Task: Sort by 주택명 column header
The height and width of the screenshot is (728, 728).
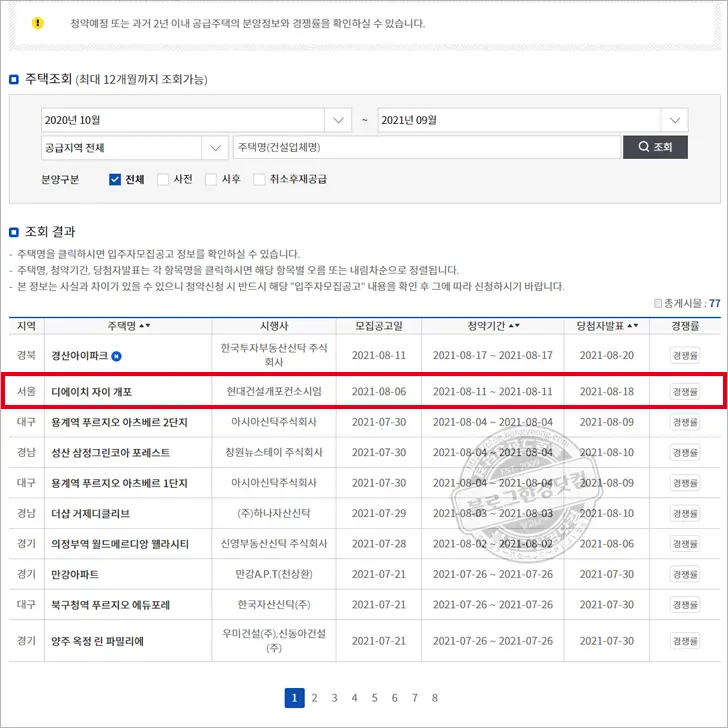Action: [x=129, y=326]
